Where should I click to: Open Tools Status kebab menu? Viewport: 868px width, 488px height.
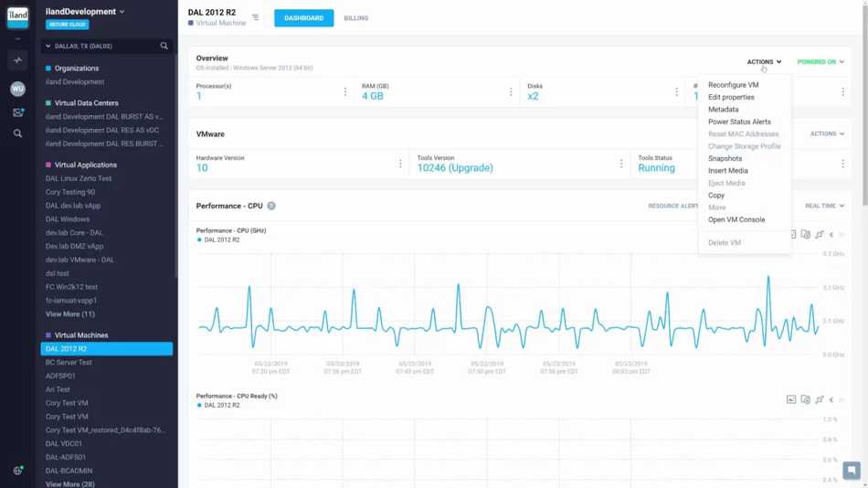[x=842, y=164]
